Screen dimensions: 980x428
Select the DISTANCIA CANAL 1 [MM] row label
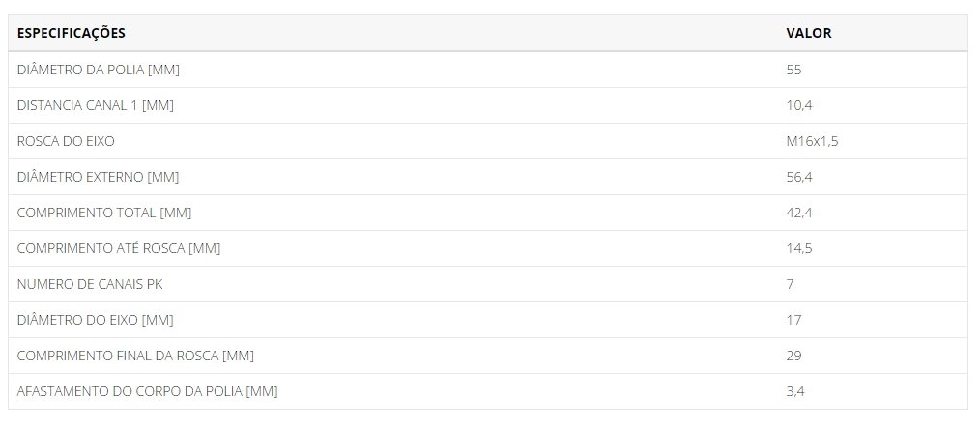95,105
